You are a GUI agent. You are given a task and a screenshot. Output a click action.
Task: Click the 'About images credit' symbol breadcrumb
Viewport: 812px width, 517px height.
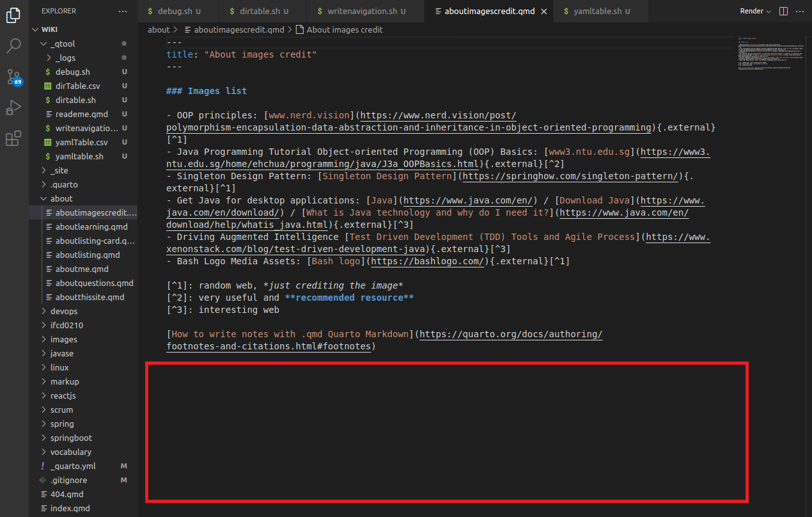coord(339,29)
